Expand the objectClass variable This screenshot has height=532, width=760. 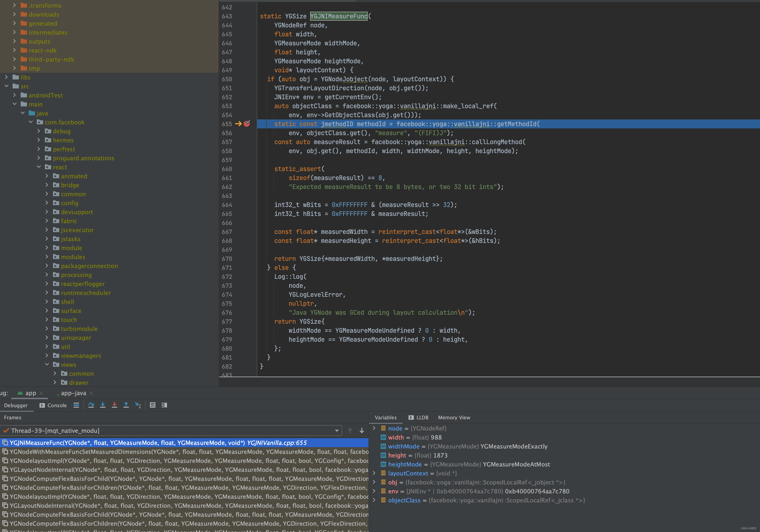point(374,500)
